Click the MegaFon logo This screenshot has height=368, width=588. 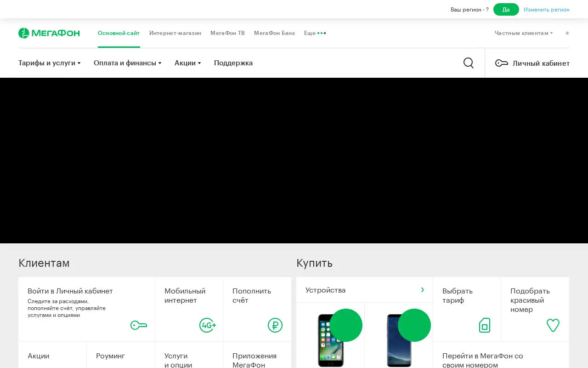[x=49, y=33]
